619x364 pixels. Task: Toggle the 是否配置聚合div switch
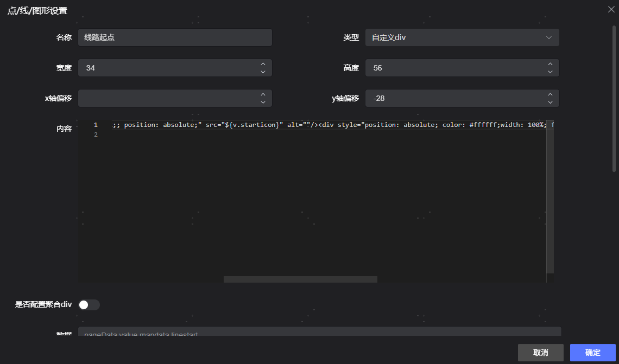coord(89,305)
